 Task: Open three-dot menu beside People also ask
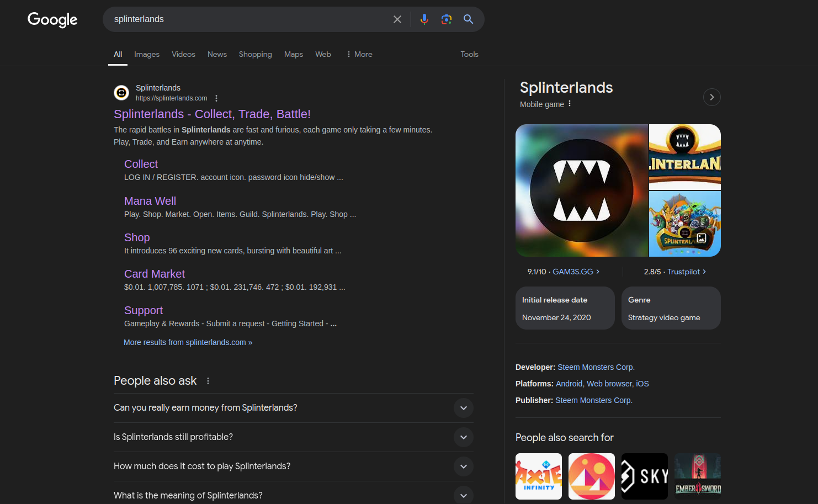208,381
